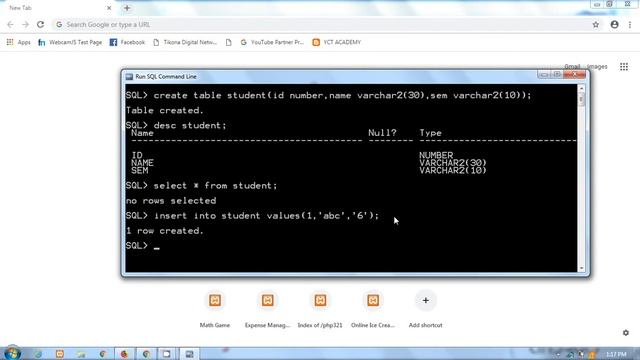Viewport: 640px width, 360px height.
Task: Reload the current Chrome page
Action: [40, 24]
